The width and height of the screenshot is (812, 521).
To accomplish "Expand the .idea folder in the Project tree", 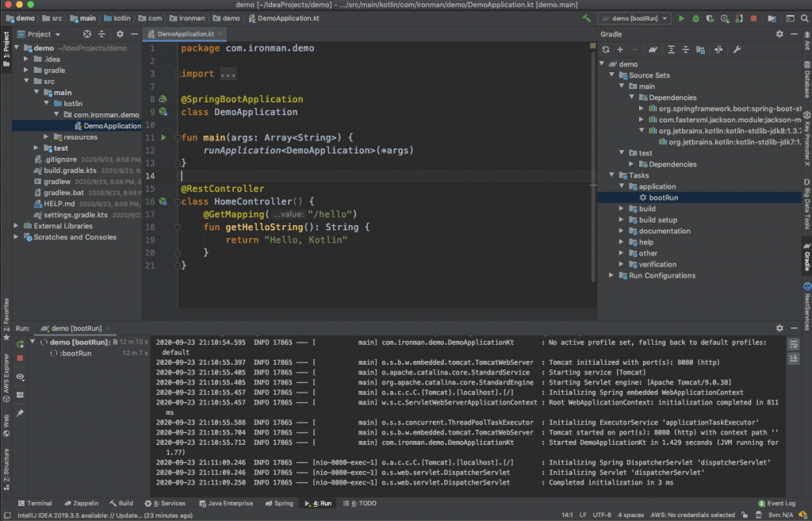I will [x=27, y=59].
